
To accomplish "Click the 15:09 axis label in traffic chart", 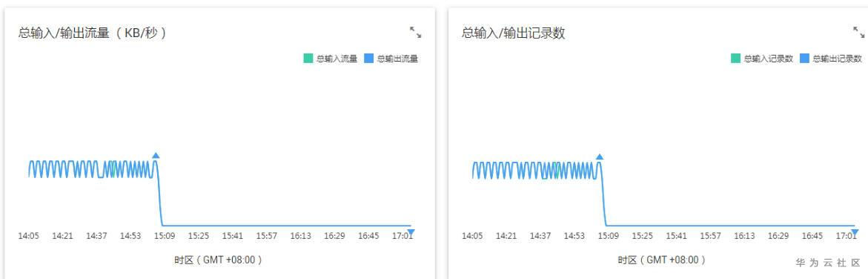I will pos(165,236).
